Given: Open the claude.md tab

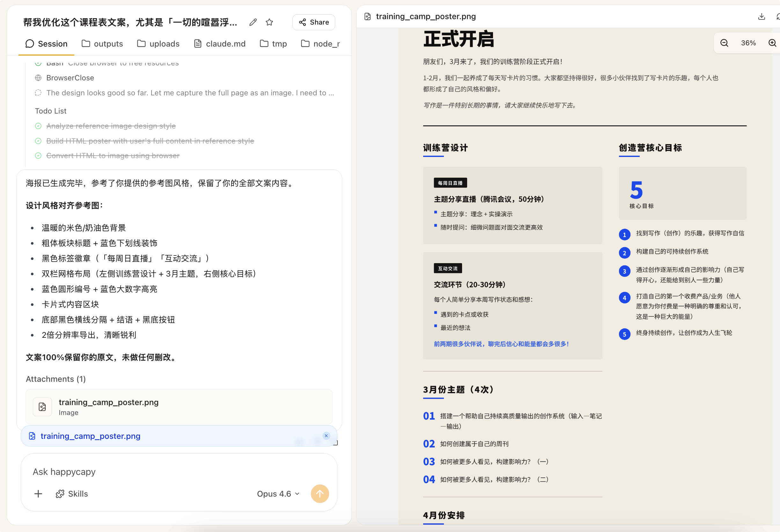Looking at the screenshot, I should pos(220,44).
